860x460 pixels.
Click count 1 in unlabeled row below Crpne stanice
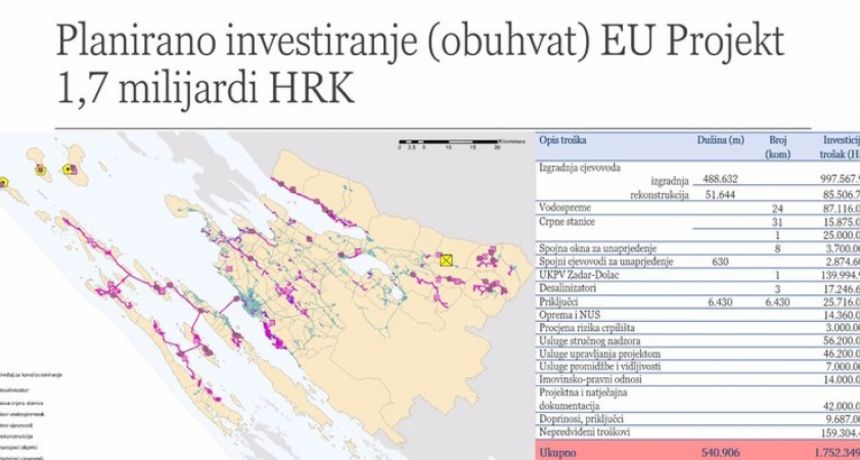click(778, 235)
